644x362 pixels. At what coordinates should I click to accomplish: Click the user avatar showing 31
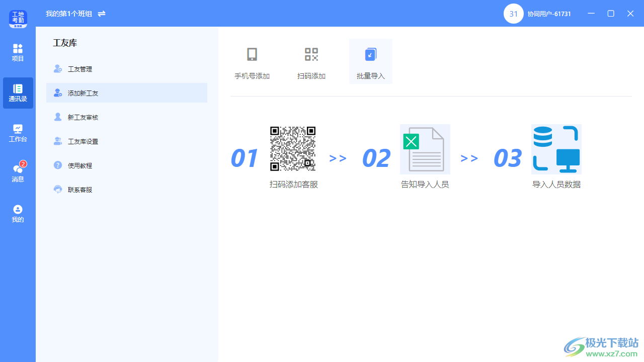(514, 14)
